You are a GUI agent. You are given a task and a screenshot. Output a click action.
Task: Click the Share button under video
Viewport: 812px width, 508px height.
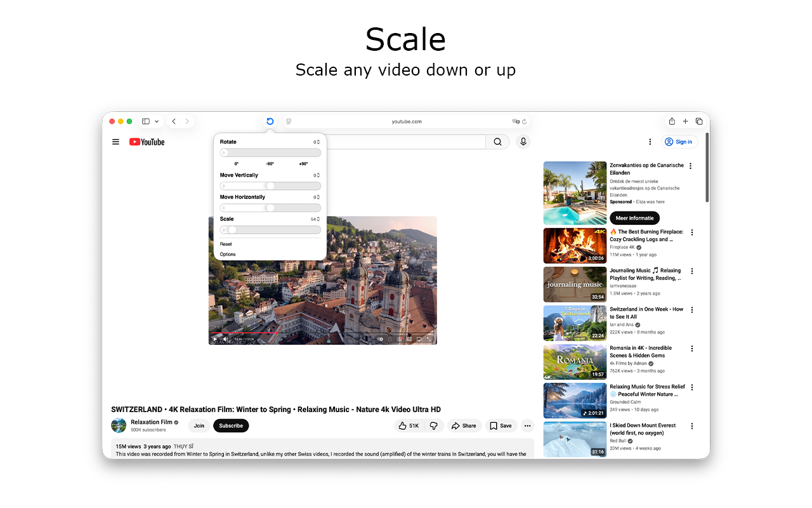coord(464,425)
